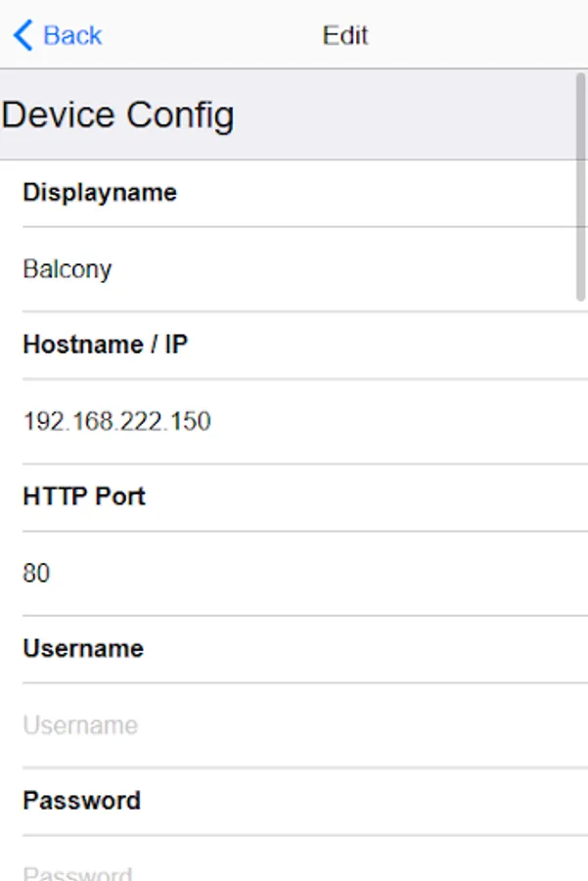Screen dimensions: 588x881
Task: Tap the Back text link
Action: click(x=72, y=36)
